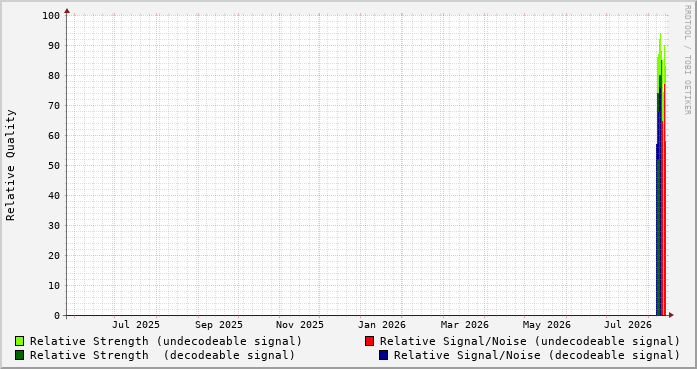Click the Mar 2026 x-axis label
Viewport: 697px width, 369px height.
(x=465, y=325)
